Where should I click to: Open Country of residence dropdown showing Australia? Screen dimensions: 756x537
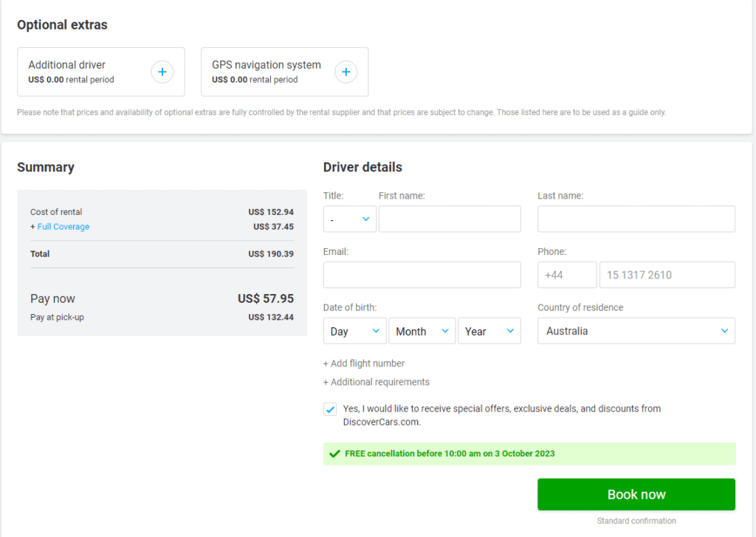pos(636,331)
